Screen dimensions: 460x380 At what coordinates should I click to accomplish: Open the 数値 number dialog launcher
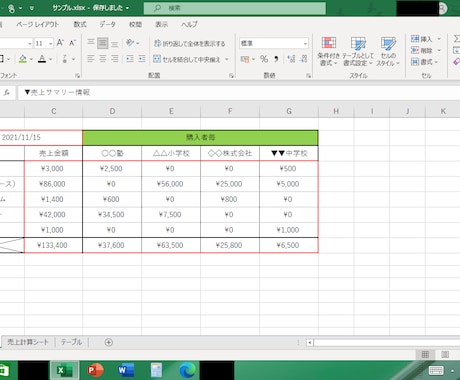[309, 76]
